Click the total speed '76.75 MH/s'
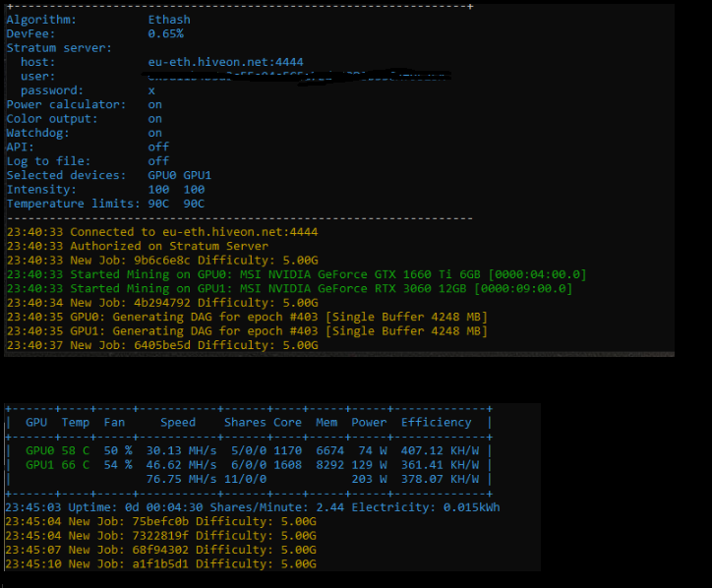The height and width of the screenshot is (588, 712). coord(181,479)
